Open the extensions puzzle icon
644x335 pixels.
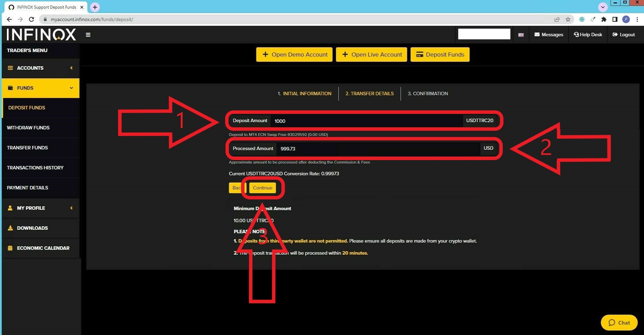pyautogui.click(x=604, y=19)
